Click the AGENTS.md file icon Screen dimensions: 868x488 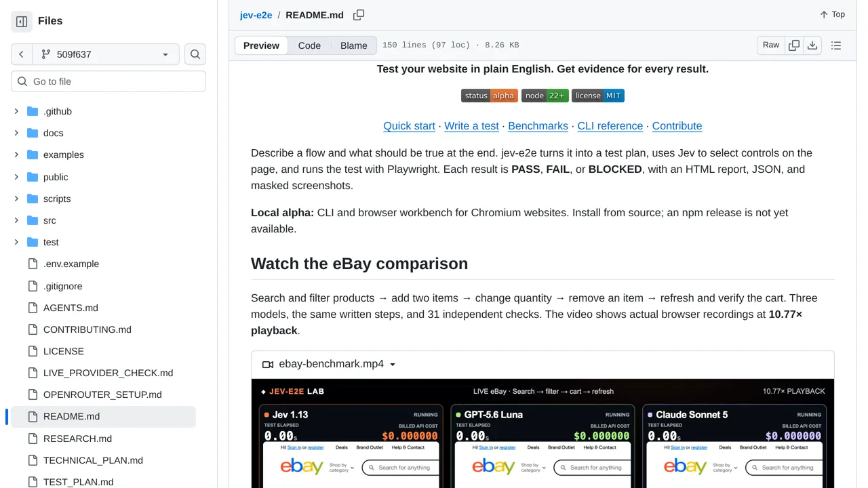click(x=33, y=308)
